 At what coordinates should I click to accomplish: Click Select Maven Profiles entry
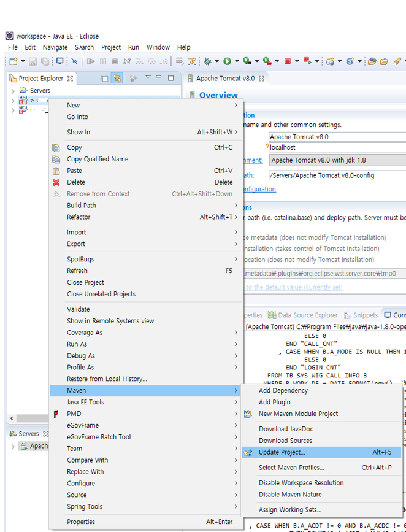click(321, 468)
